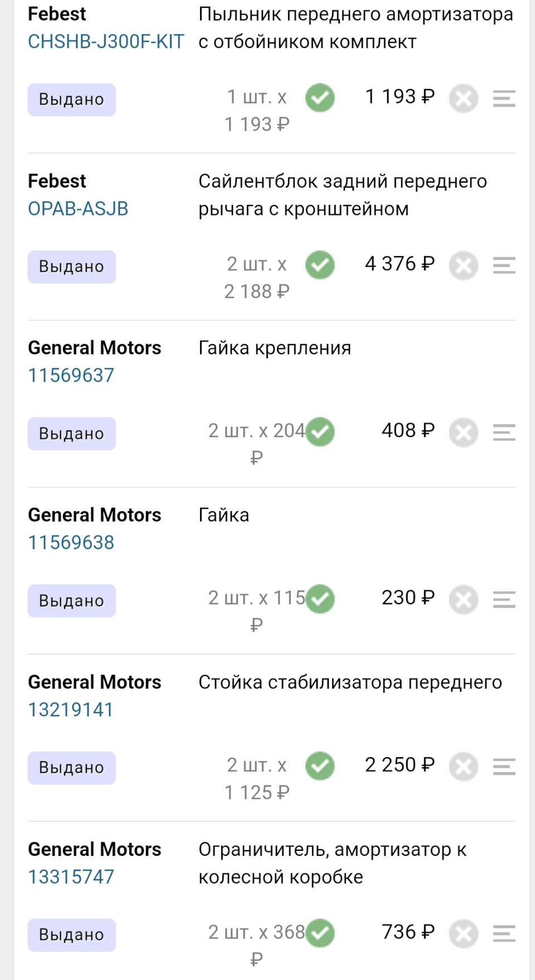Open the hamburger menu beside 4 376 ₽
Image resolution: width=535 pixels, height=980 pixels.
[x=504, y=266]
